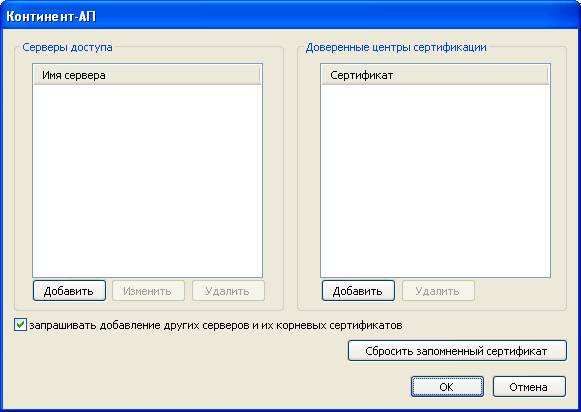Image resolution: width=581 pixels, height=412 pixels.
Task: Click the Континент-АП title bar
Action: tap(290, 16)
